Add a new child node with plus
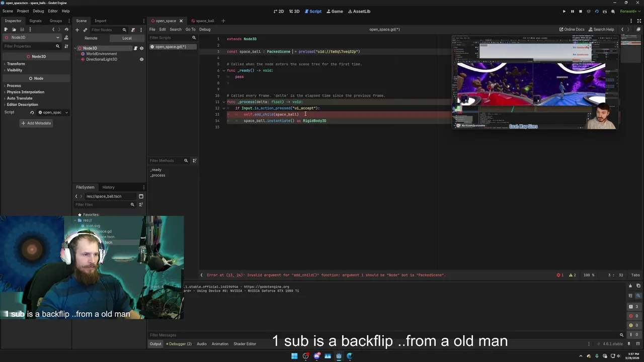644x362 pixels. (x=77, y=30)
